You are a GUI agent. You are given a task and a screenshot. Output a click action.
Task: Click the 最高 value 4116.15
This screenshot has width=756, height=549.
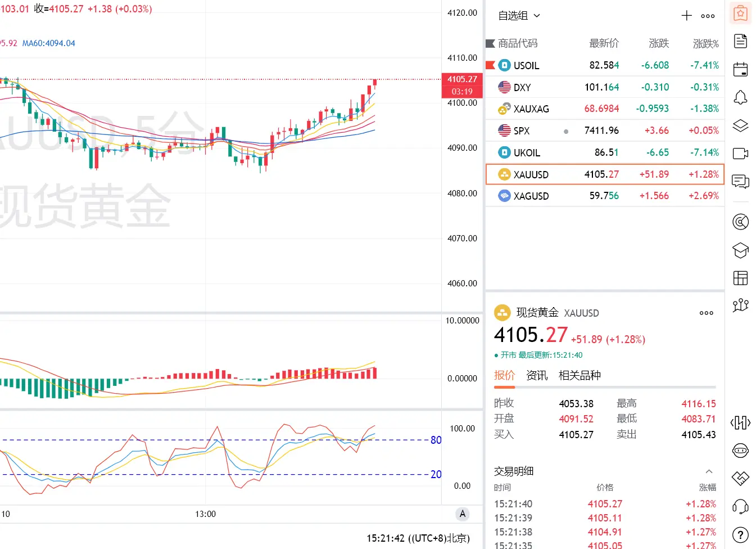pos(699,403)
